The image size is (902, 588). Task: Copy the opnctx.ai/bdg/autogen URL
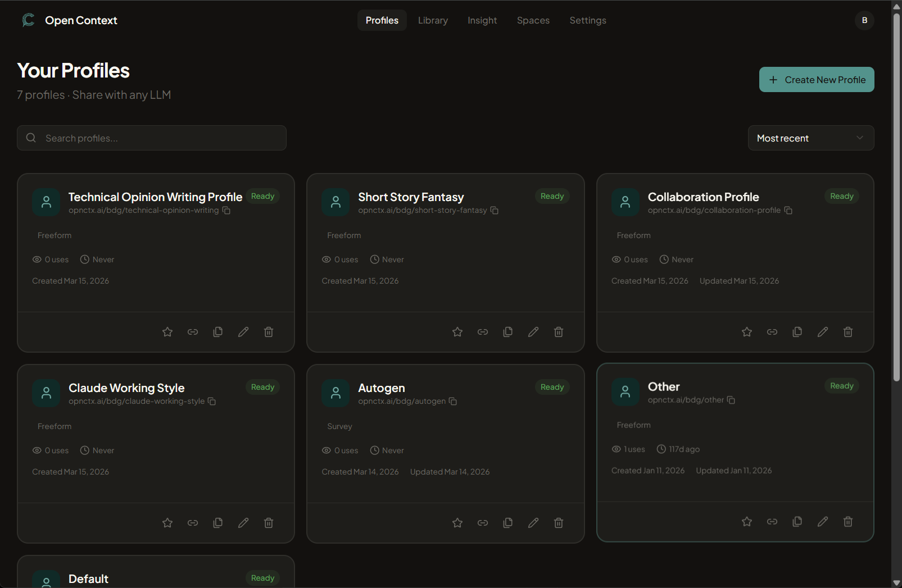coord(453,402)
